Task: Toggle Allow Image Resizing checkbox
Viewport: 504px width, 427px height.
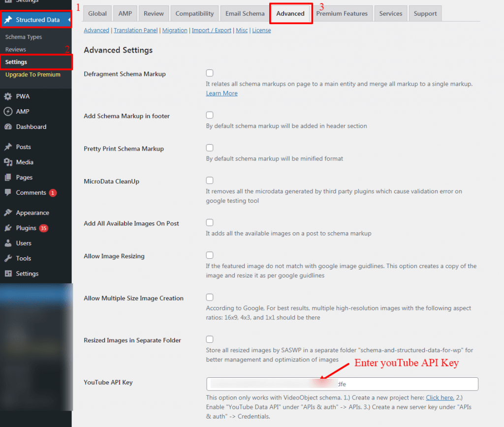Action: pyautogui.click(x=210, y=255)
